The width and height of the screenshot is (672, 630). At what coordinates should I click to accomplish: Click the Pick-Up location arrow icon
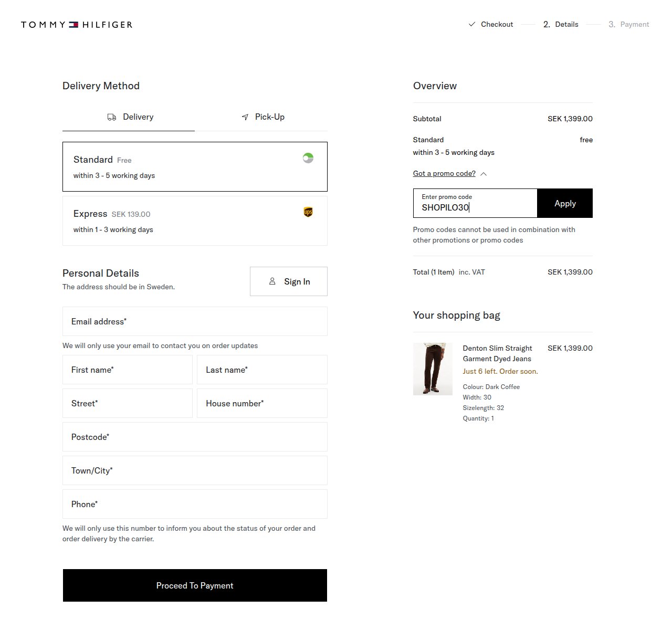(x=245, y=117)
